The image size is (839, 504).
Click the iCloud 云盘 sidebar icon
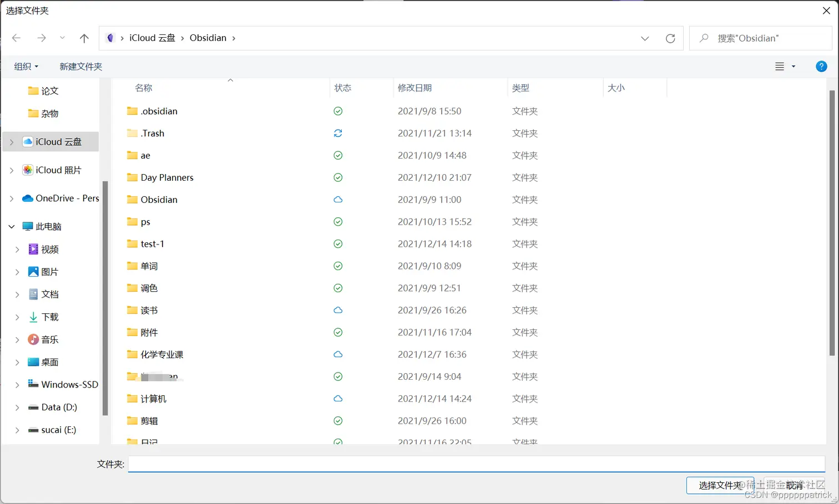click(x=28, y=141)
